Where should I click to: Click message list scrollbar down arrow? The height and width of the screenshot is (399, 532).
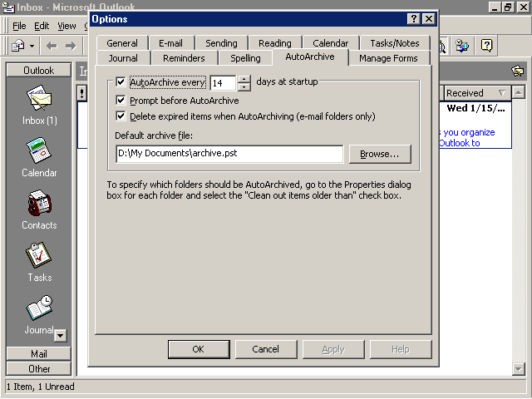click(519, 368)
